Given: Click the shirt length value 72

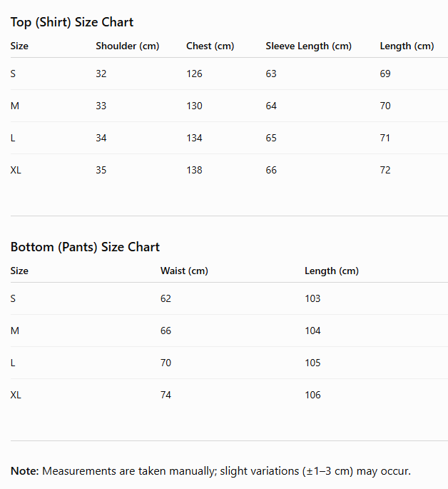Looking at the screenshot, I should coord(385,171).
